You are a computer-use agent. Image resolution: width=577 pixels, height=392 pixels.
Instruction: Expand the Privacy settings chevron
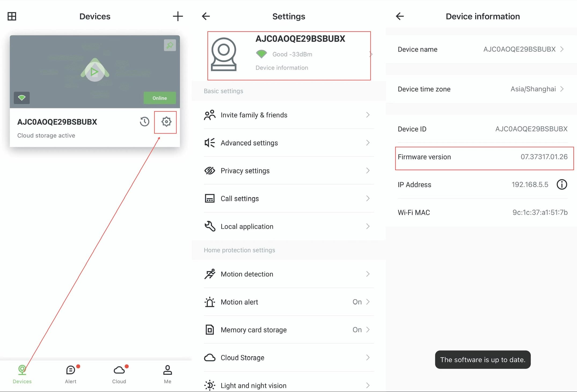tap(368, 171)
